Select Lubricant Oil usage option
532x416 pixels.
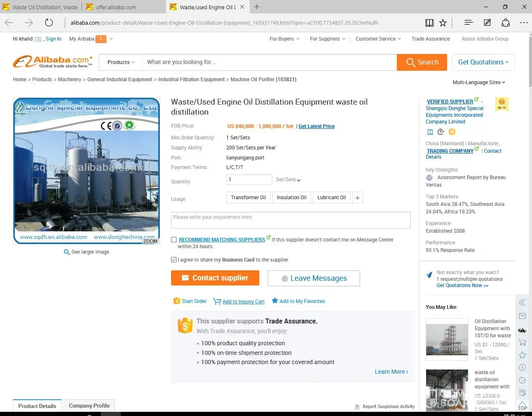332,198
